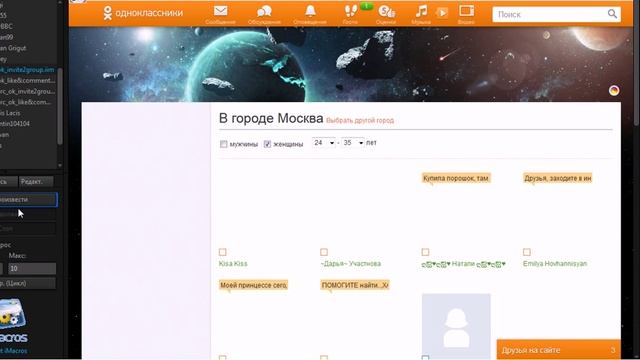Select 'etin104104' entry in iMacros list
Viewport: 640px width, 360px height.
pos(15,124)
